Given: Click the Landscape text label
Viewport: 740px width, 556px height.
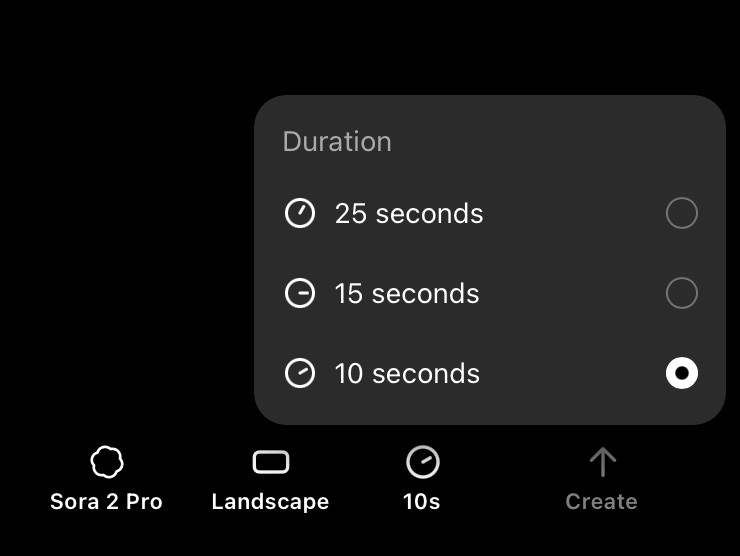Looking at the screenshot, I should (x=270, y=502).
